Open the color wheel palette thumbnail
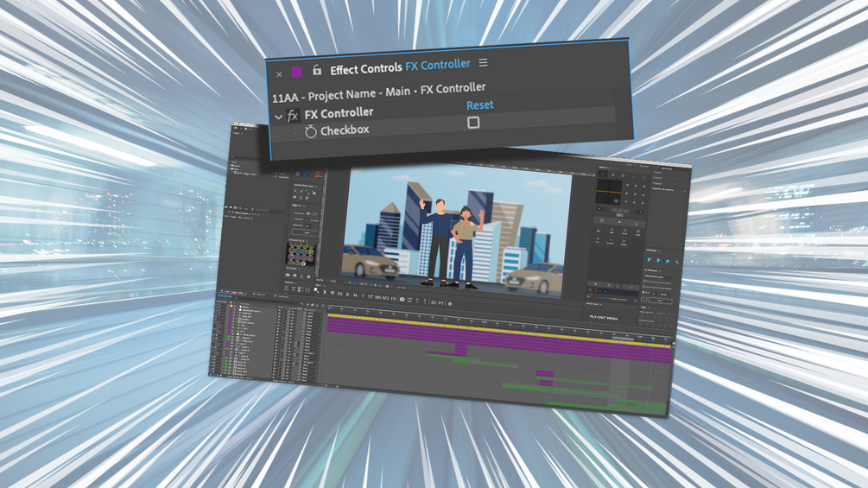 tap(301, 254)
